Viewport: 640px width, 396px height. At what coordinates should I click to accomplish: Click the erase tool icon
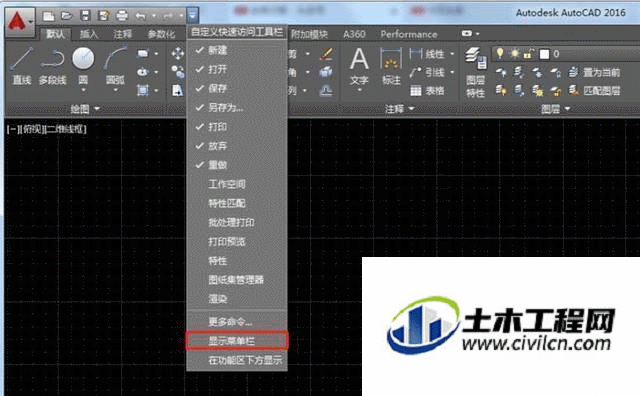326,53
